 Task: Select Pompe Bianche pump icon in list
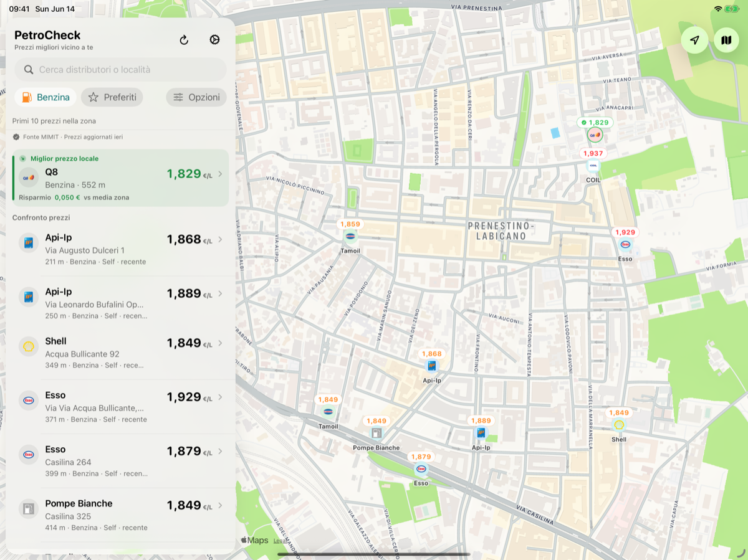point(28,509)
